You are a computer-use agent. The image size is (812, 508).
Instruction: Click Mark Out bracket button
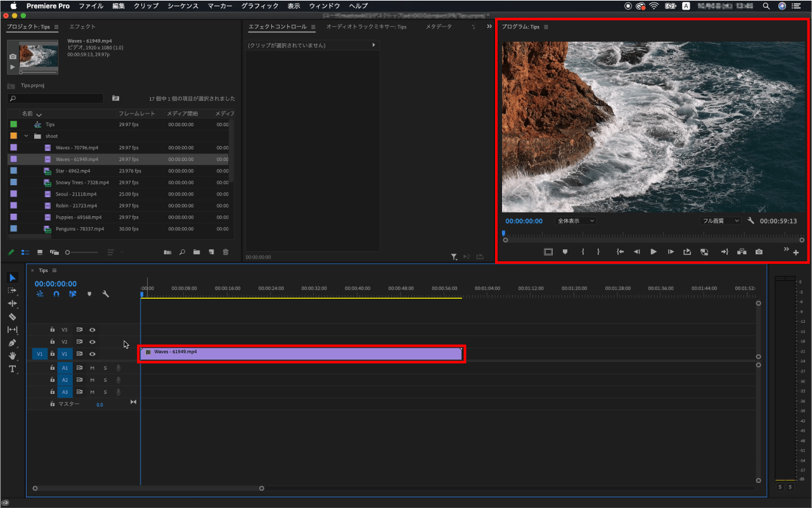(x=598, y=252)
